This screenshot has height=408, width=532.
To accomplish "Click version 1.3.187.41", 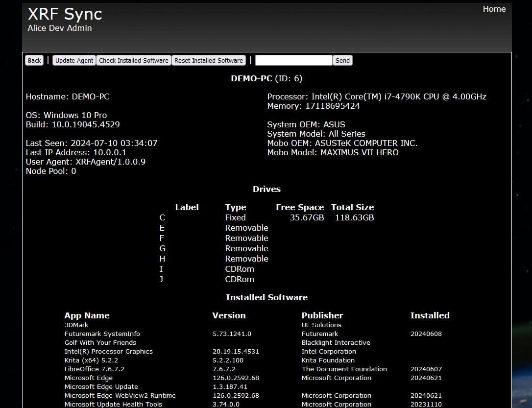I will [230, 386].
